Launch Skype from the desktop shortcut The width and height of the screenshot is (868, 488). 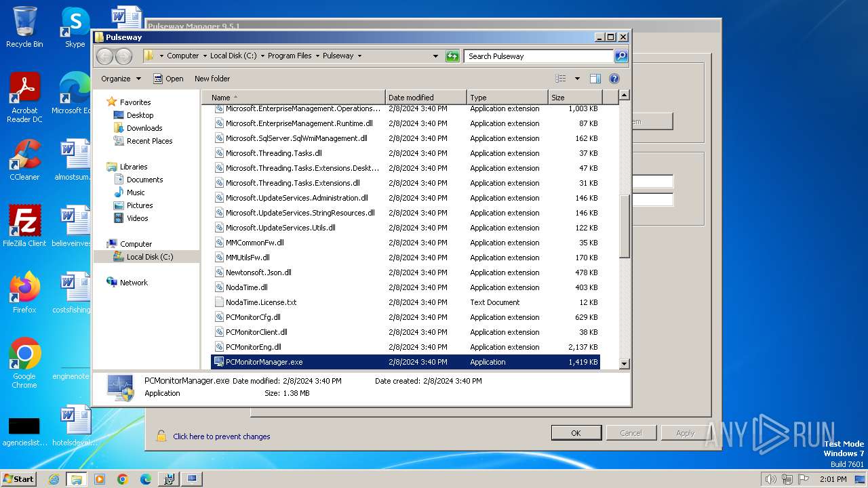(75, 27)
